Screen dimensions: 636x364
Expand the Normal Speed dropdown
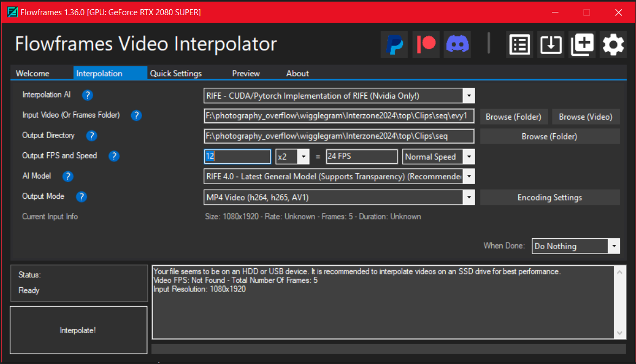(x=469, y=157)
